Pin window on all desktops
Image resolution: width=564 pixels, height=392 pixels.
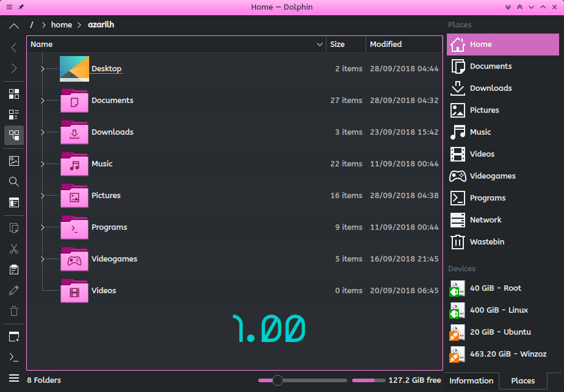(21, 7)
